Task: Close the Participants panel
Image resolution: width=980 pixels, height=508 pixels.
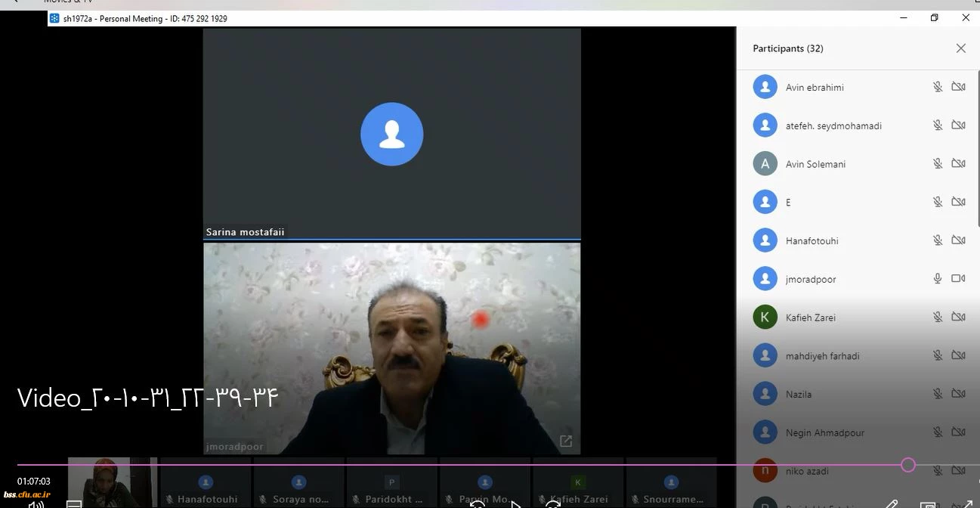Action: 960,48
